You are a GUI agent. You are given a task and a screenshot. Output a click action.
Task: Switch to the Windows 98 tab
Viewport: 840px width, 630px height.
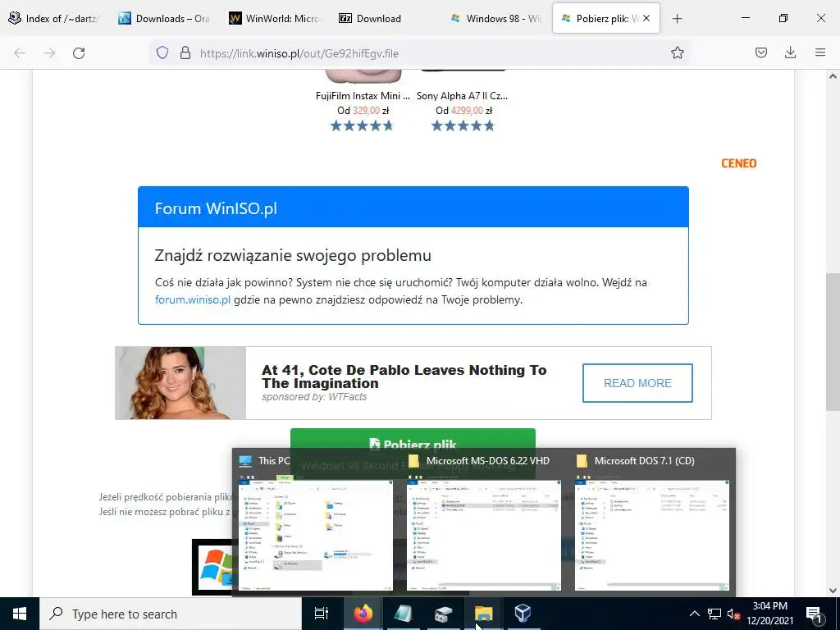pyautogui.click(x=496, y=18)
